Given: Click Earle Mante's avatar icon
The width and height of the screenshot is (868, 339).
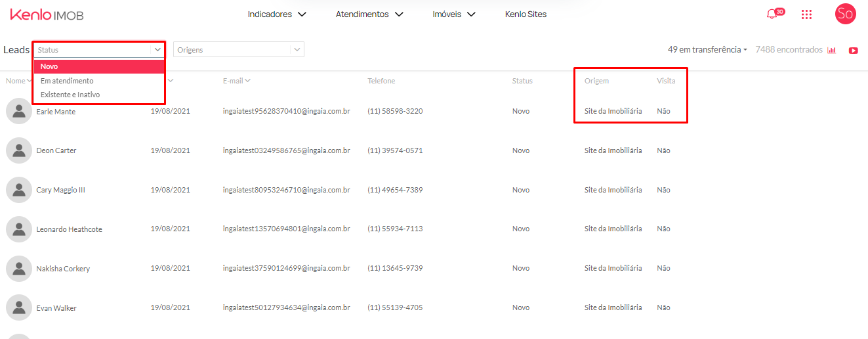Looking at the screenshot, I should (19, 111).
